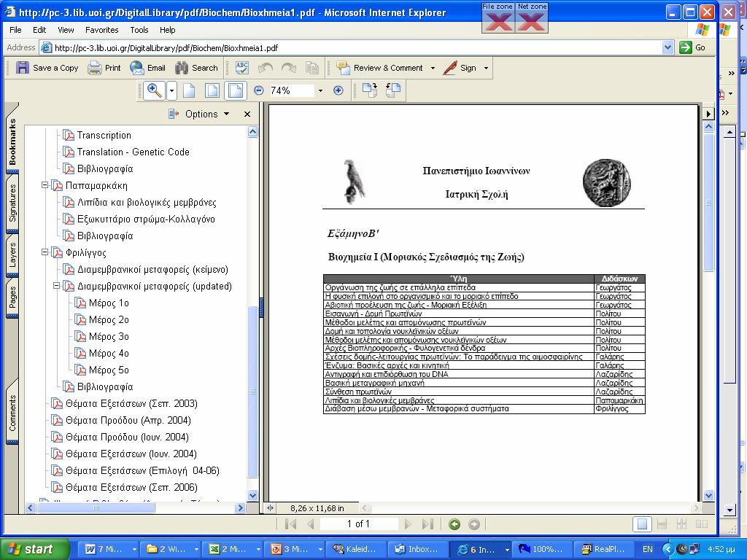Image resolution: width=747 pixels, height=560 pixels.
Task: Click the zoom in plus button
Action: point(338,90)
